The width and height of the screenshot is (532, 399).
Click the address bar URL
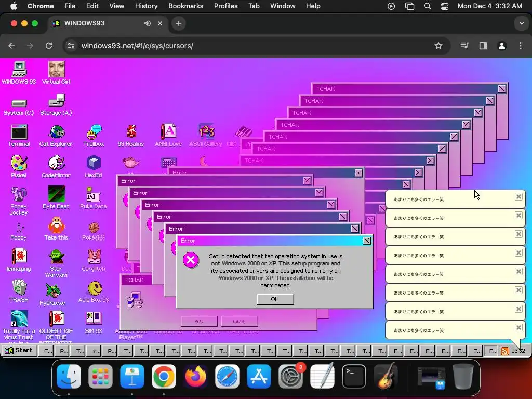tap(137, 46)
